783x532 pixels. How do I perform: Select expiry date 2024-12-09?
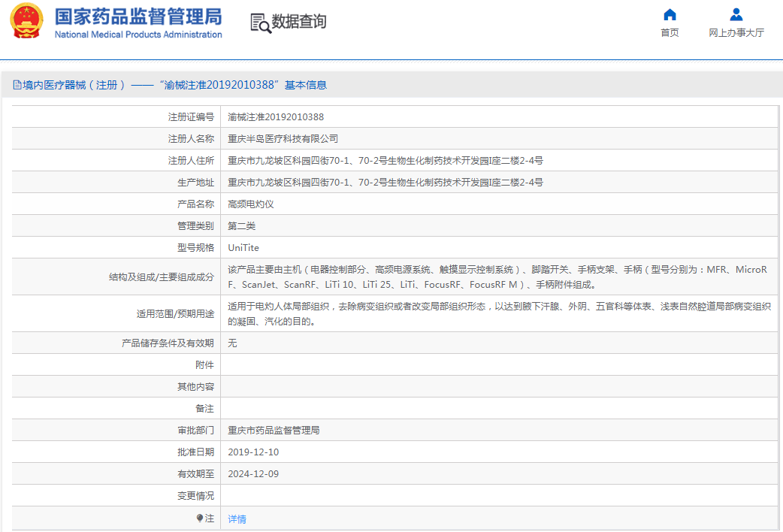click(253, 474)
